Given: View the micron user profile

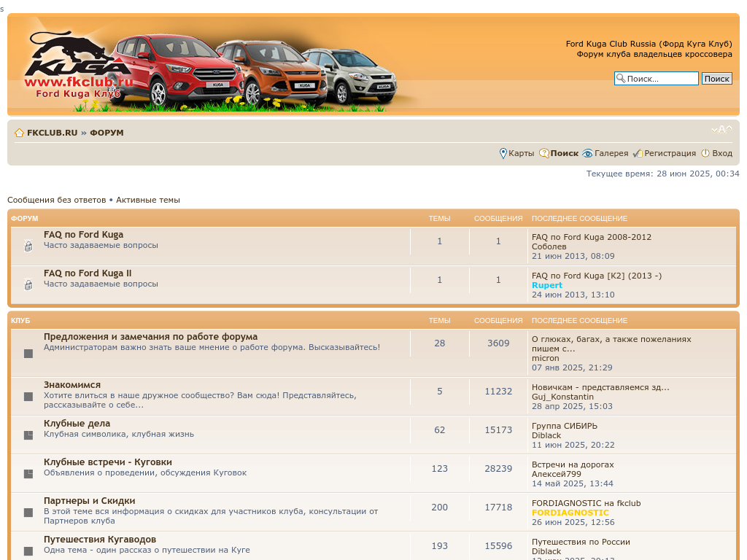Looking at the screenshot, I should tap(546, 358).
